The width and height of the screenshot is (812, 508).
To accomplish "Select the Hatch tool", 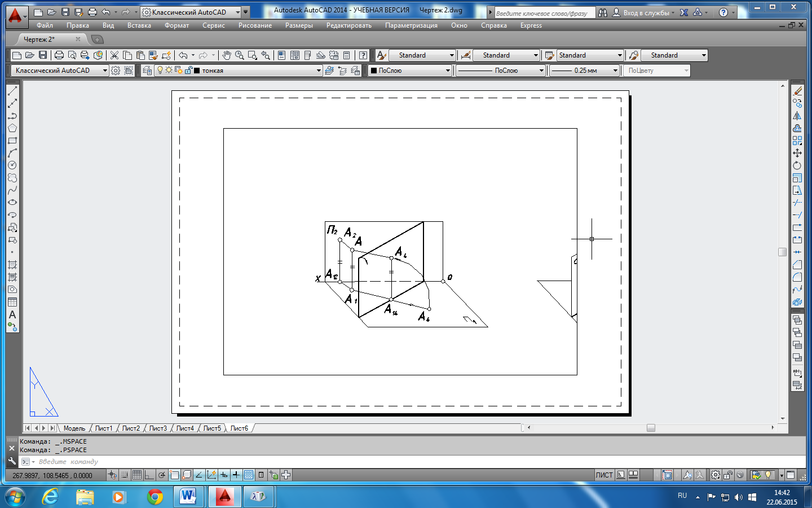I will point(12,265).
